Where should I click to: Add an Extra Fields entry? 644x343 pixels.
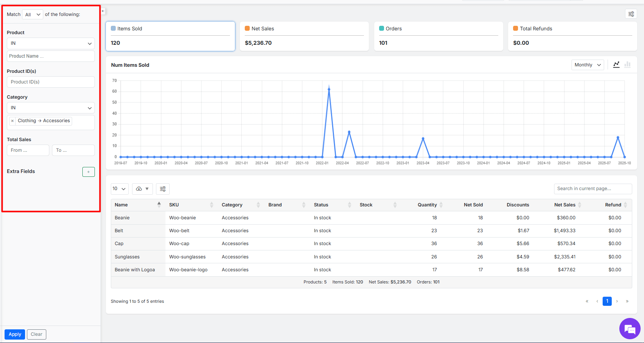click(88, 172)
